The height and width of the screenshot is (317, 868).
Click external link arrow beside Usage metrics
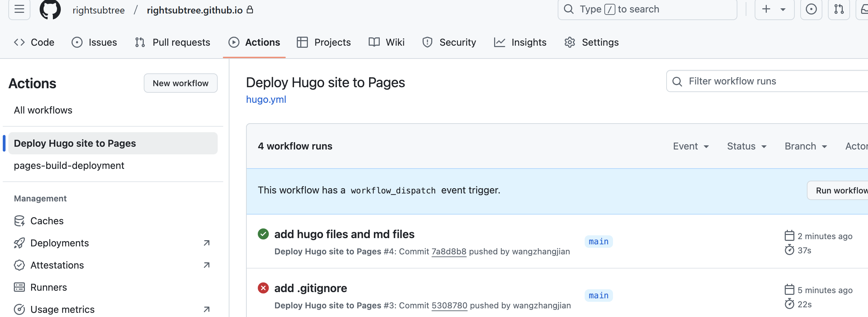pyautogui.click(x=207, y=309)
